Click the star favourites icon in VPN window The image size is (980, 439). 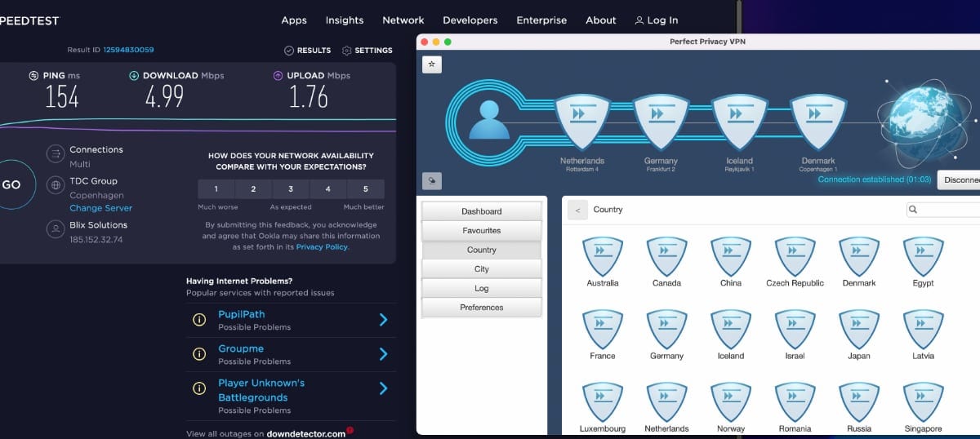click(x=431, y=64)
